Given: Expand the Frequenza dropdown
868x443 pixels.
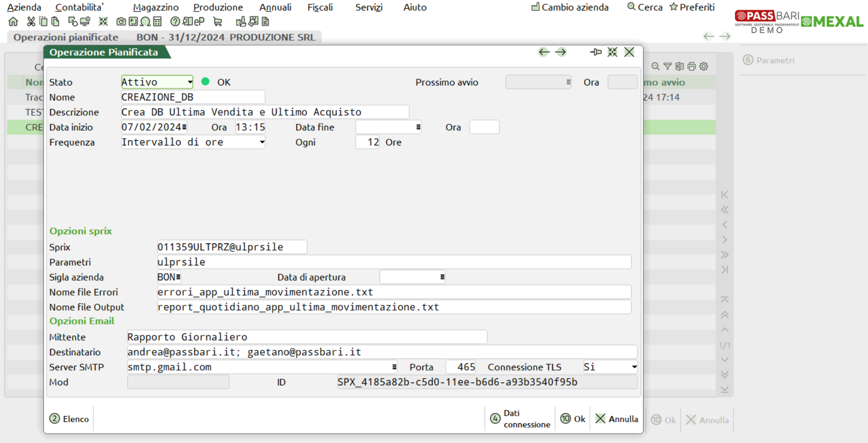Looking at the screenshot, I should (262, 142).
